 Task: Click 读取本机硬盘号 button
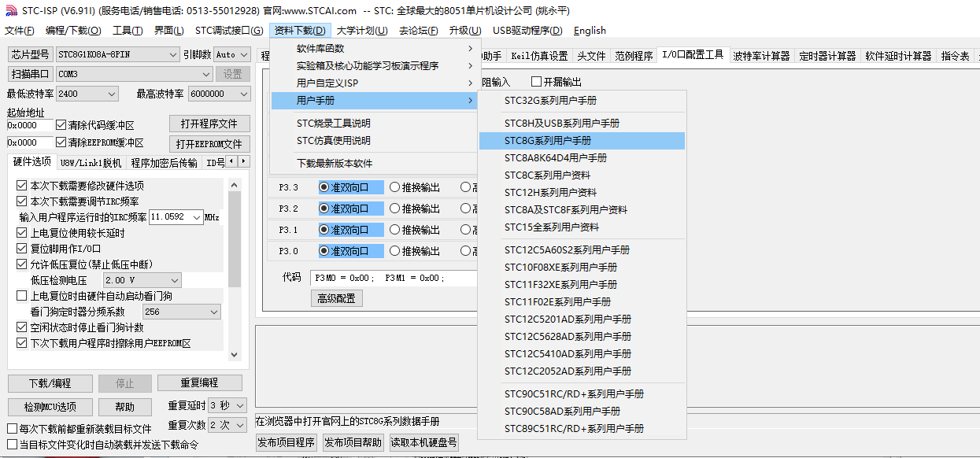coord(423,442)
